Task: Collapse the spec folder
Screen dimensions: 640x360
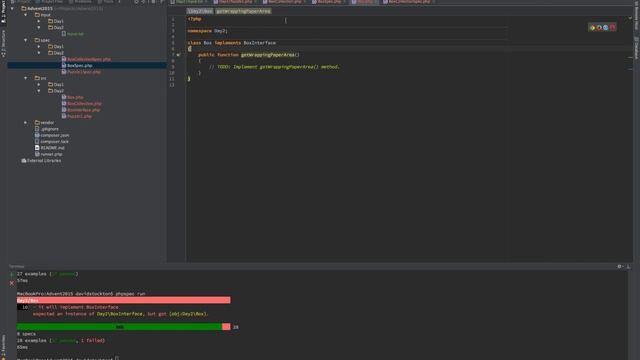Action: click(x=25, y=40)
